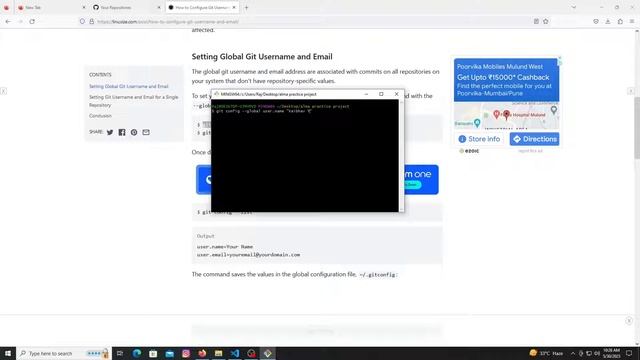Screen dimensions: 640x360
Task: Open the downloads panel
Action: coord(608,21)
